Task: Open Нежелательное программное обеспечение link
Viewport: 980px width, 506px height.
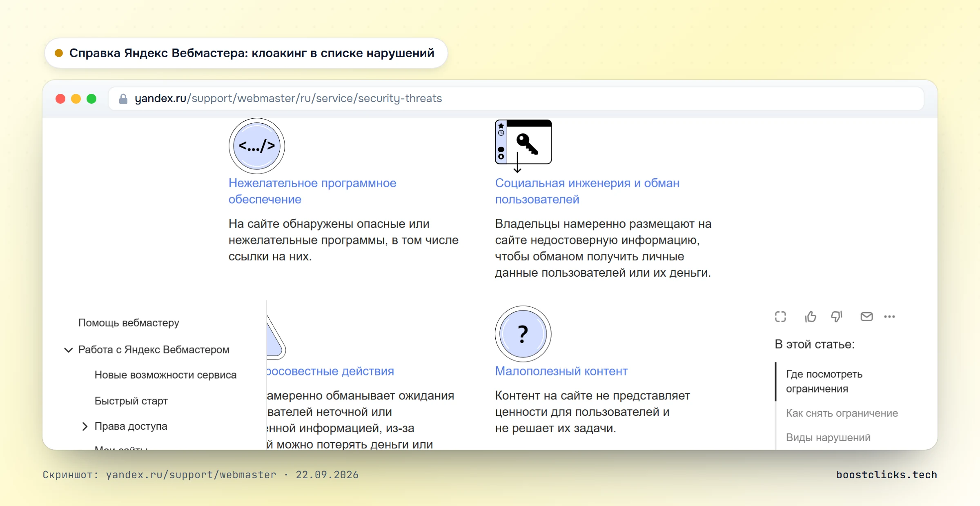Action: click(x=312, y=191)
